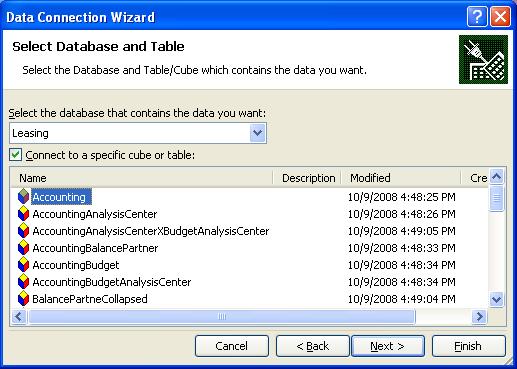Sort the list by Modified column header
Image resolution: width=517 pixels, height=369 pixels.
pyautogui.click(x=400, y=178)
